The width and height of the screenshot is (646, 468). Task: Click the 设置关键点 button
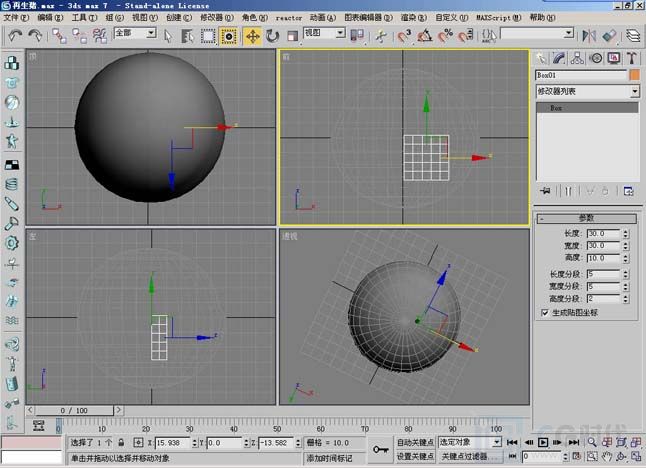click(x=415, y=456)
